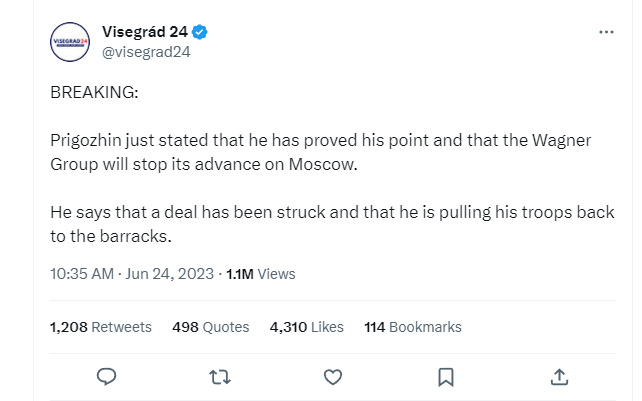The width and height of the screenshot is (642, 401).
Task: Like the tweet with heart icon
Action: point(334,376)
